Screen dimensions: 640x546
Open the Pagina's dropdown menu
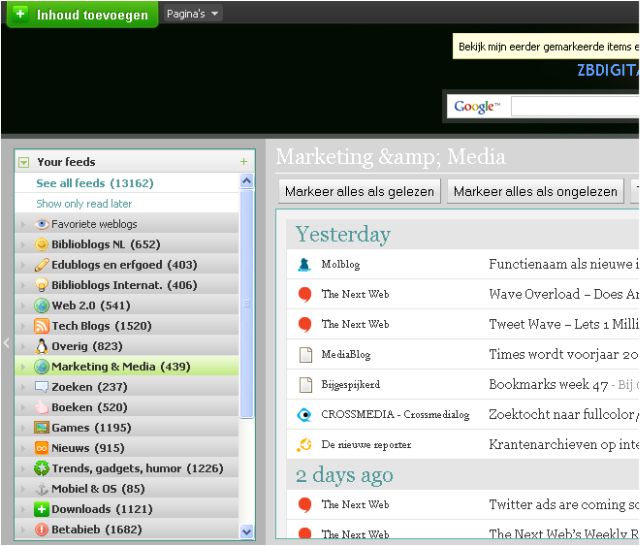[x=192, y=14]
